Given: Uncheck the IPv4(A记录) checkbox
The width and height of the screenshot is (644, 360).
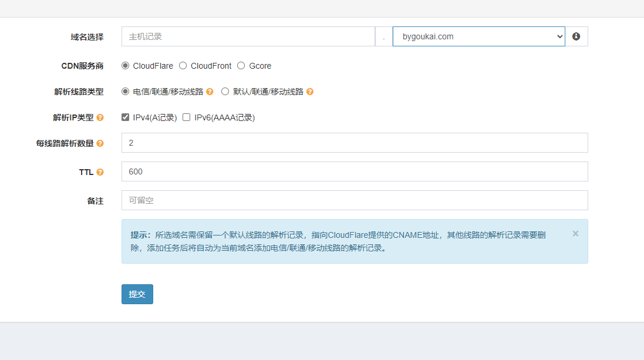Looking at the screenshot, I should point(125,117).
